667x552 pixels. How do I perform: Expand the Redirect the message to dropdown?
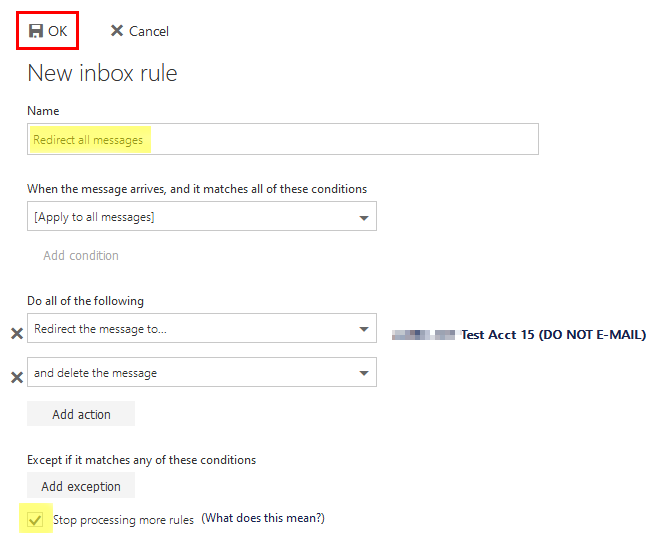pyautogui.click(x=361, y=329)
